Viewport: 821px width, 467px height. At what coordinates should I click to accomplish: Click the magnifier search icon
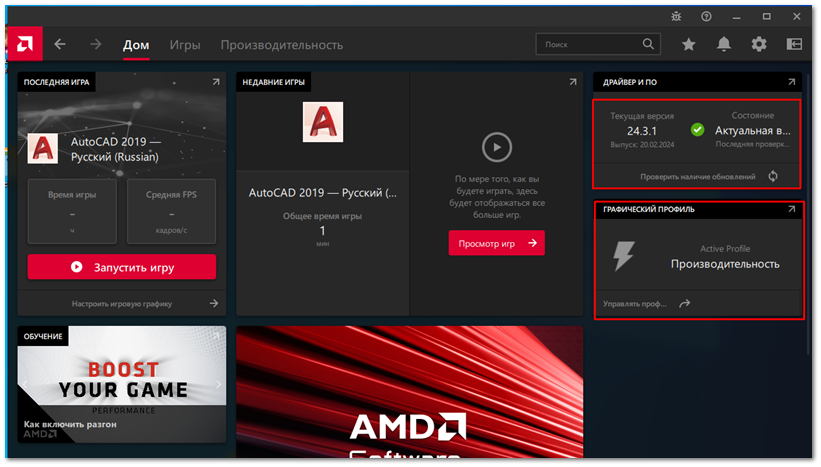pyautogui.click(x=648, y=44)
